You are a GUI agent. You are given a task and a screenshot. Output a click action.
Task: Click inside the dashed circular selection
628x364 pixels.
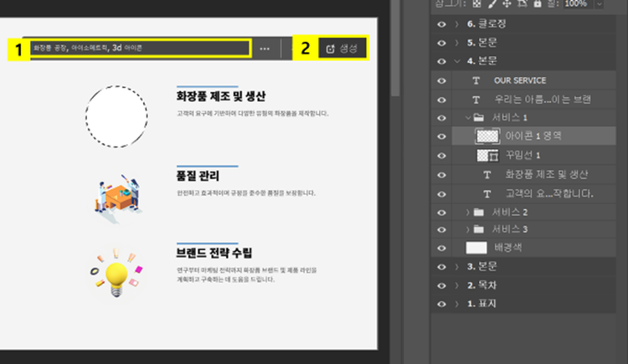[116, 116]
